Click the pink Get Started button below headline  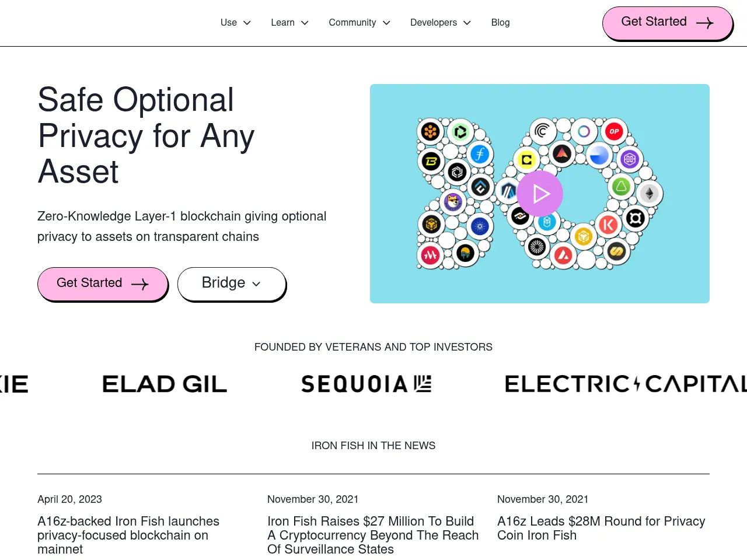click(x=103, y=283)
